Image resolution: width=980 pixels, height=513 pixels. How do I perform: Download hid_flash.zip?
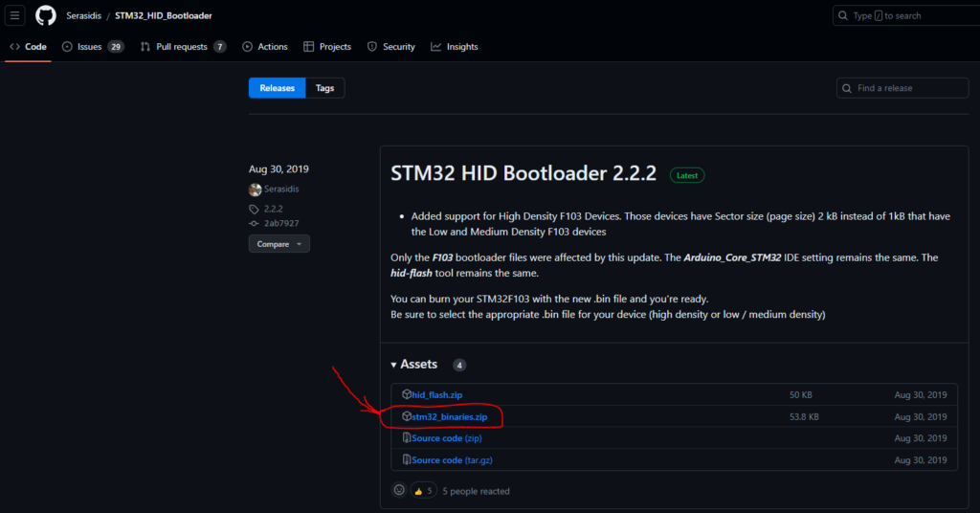(x=436, y=395)
